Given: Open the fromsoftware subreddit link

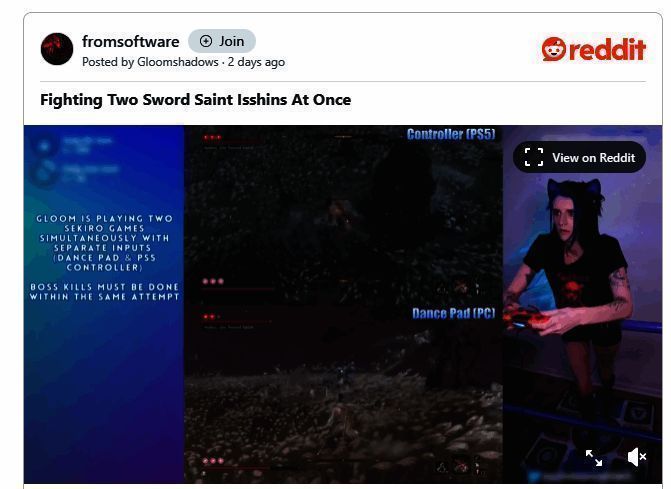Looking at the screenshot, I should click(131, 41).
